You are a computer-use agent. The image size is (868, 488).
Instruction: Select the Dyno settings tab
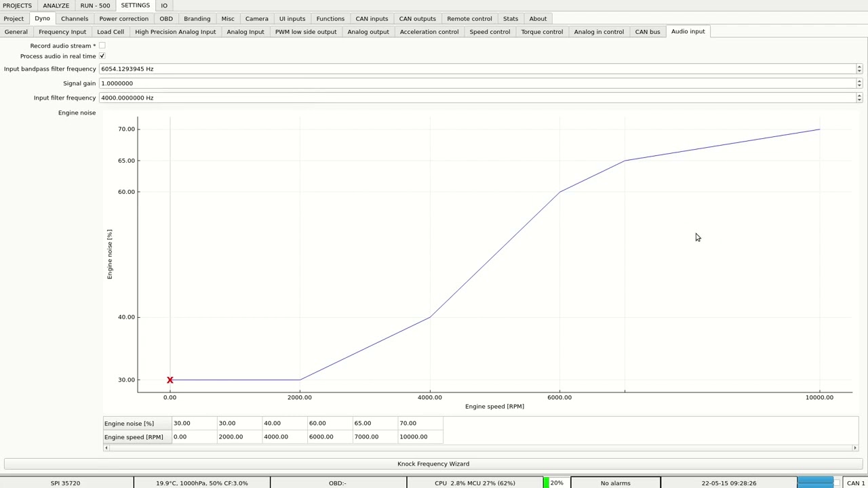pos(43,18)
